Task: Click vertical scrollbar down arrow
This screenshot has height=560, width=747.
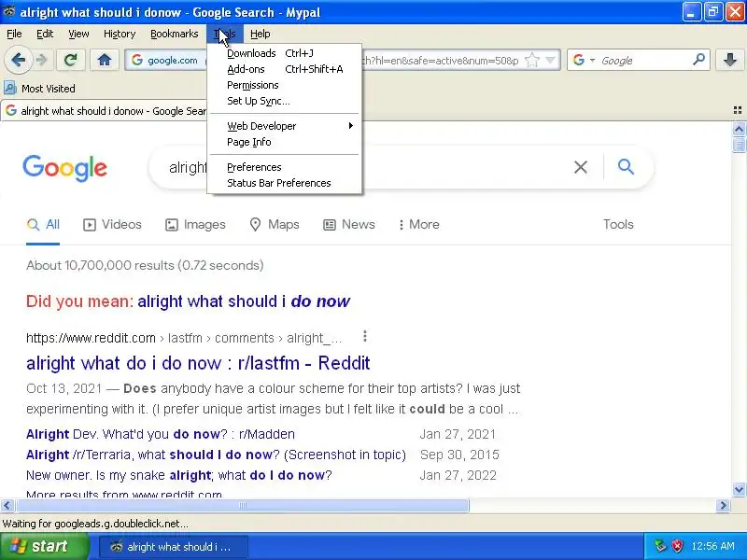Action: [x=739, y=489]
